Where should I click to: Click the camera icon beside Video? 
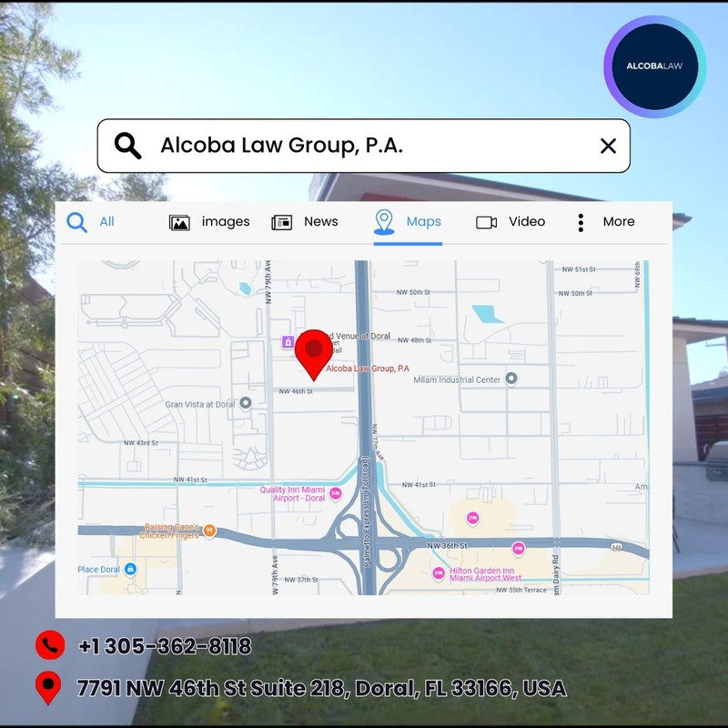(487, 222)
